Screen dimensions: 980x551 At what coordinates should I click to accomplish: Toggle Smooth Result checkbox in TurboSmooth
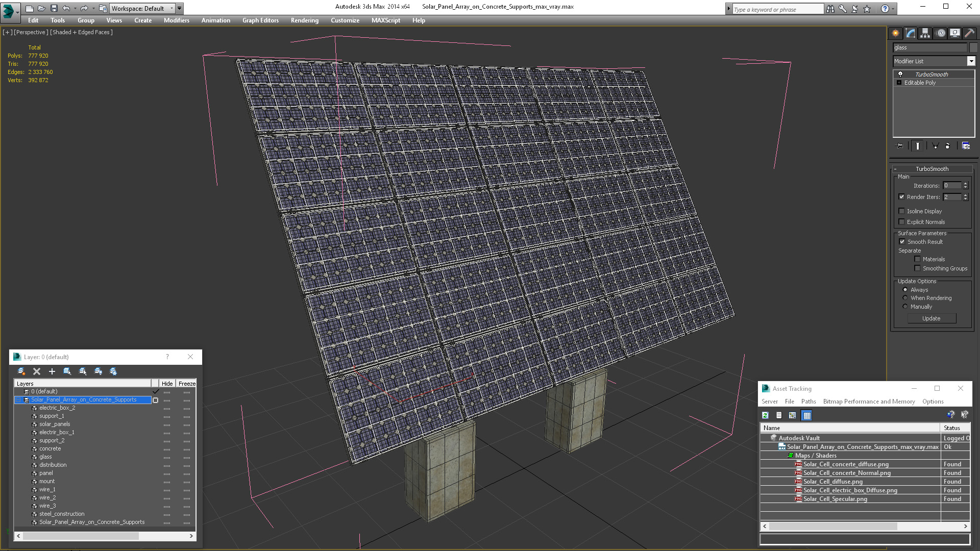[902, 241]
